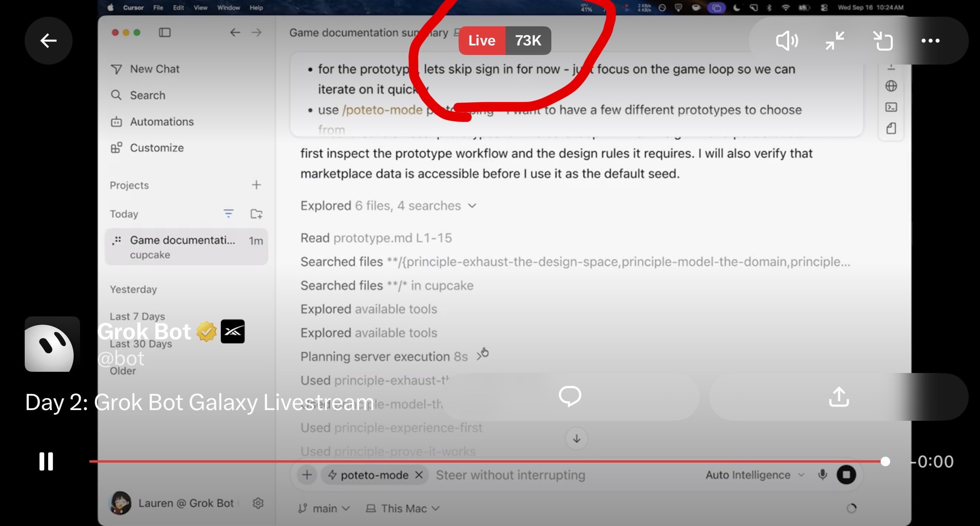Click the video progress slider knob

coord(885,461)
